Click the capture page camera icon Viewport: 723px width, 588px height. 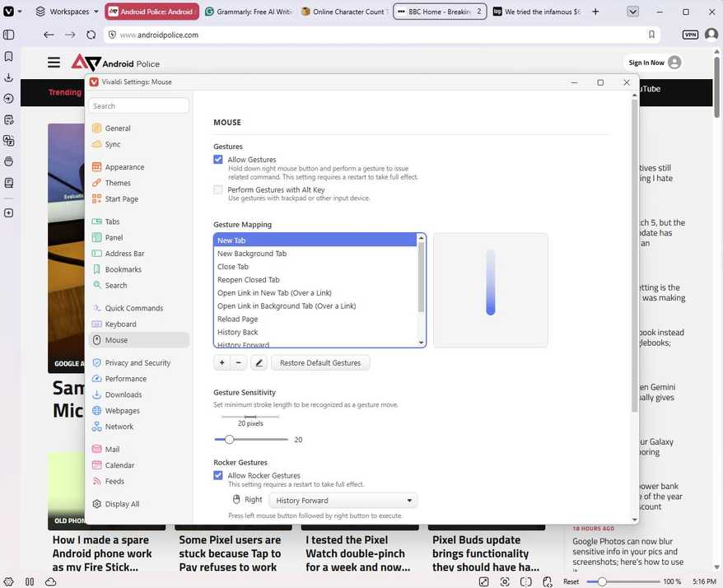pos(505,581)
